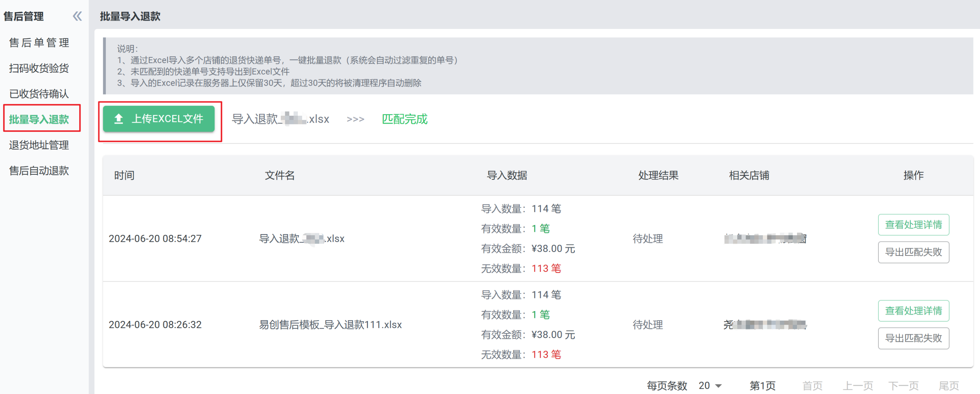This screenshot has height=394, width=980.
Task: Export failed matches for 08:54:27 import
Action: (x=913, y=252)
